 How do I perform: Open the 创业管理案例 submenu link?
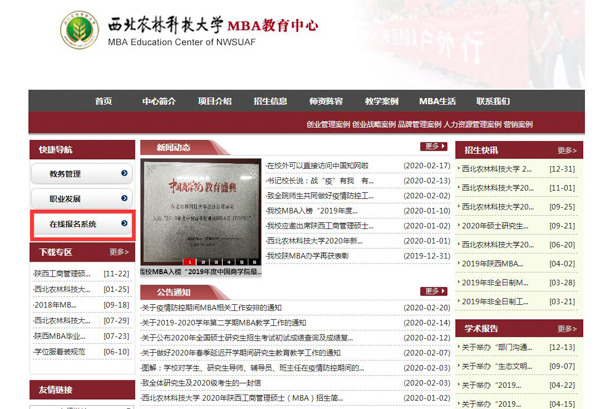point(328,124)
